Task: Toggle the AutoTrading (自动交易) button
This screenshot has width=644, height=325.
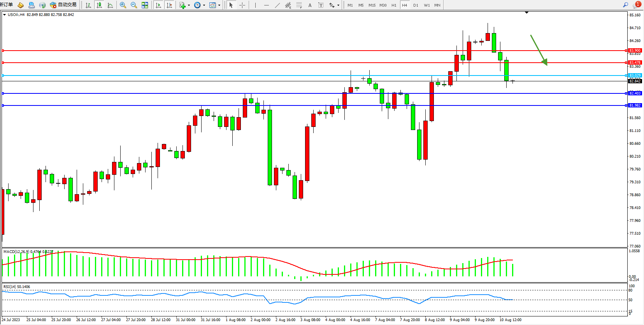Action: (63, 5)
